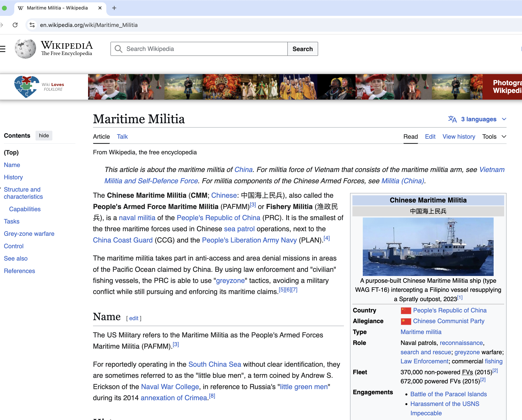Go to Control section in contents
This screenshot has width=522, height=420.
[x=13, y=246]
